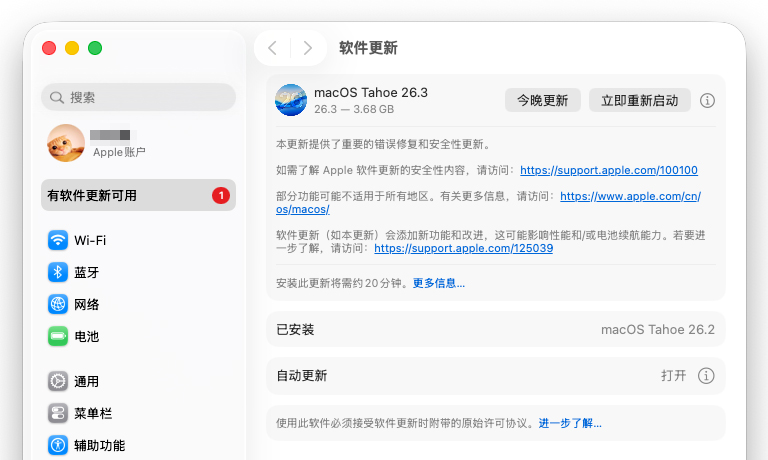The image size is (768, 460).
Task: Open the Menu Bar (菜单栏) icon
Action: click(x=58, y=413)
